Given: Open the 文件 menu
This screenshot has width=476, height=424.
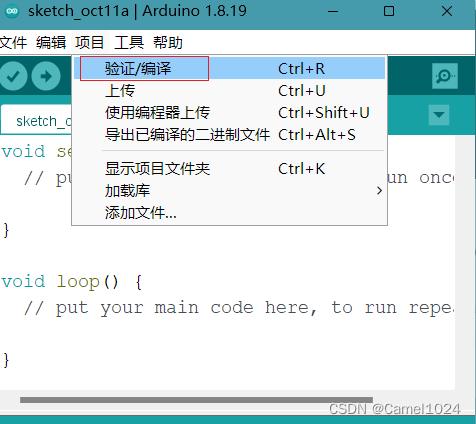Looking at the screenshot, I should tap(13, 43).
